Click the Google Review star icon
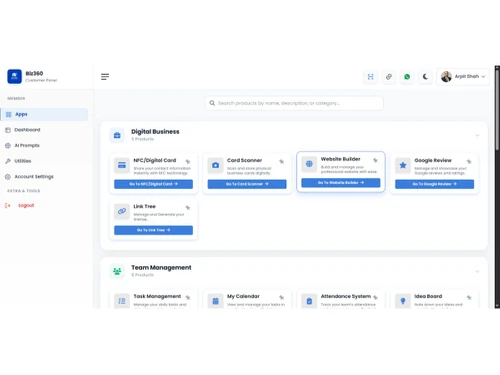This screenshot has width=500, height=375. [x=403, y=165]
